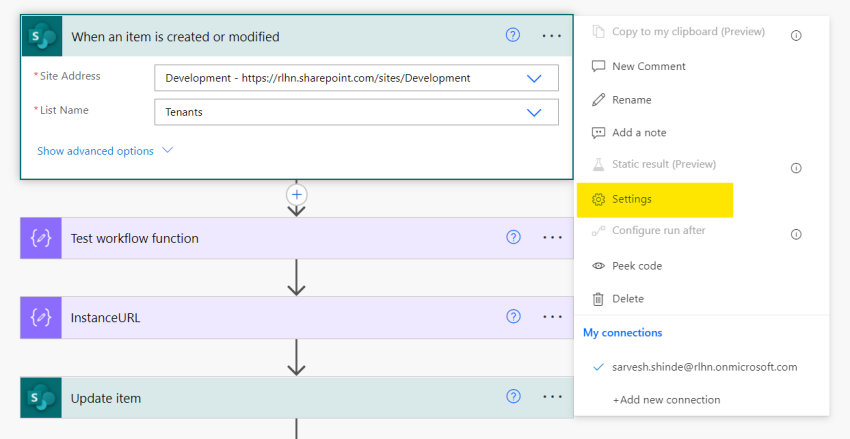Image resolution: width=850 pixels, height=439 pixels.
Task: Click Delete in the context menu
Action: tap(627, 299)
